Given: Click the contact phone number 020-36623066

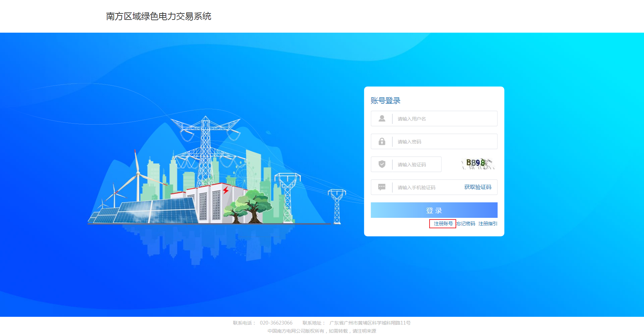Looking at the screenshot, I should [x=276, y=323].
